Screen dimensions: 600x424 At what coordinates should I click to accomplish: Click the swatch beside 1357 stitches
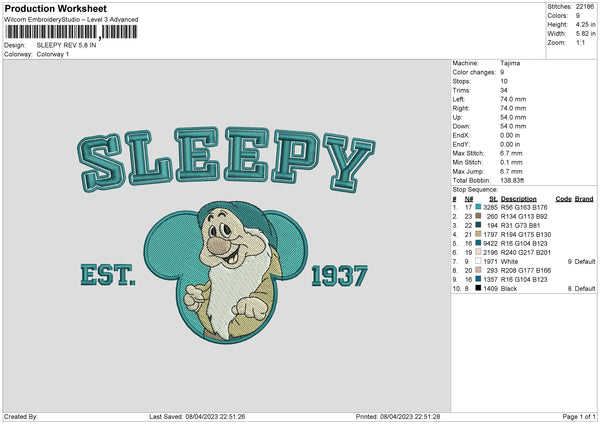point(478,279)
